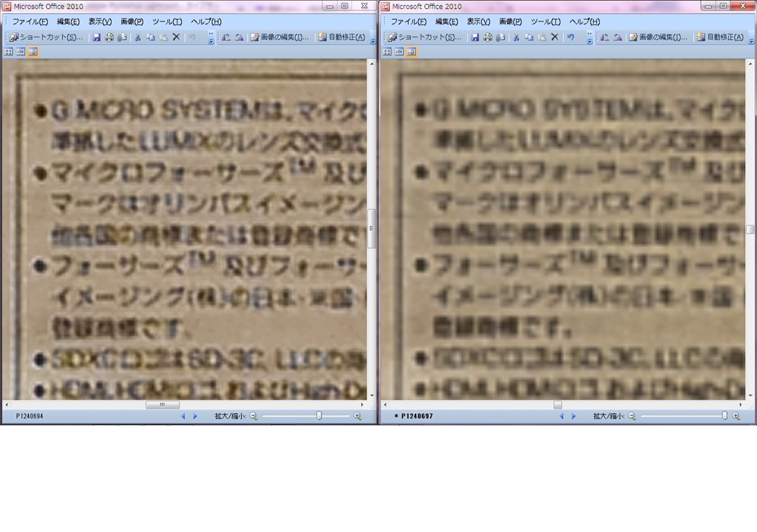Select thumbnail view icon in left window
This screenshot has width=757, height=532.
(x=9, y=52)
